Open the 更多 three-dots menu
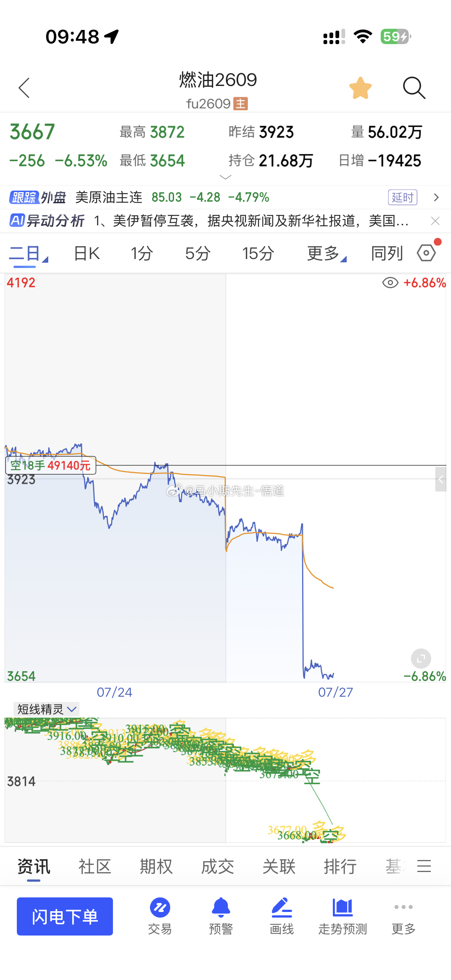 coord(404,916)
